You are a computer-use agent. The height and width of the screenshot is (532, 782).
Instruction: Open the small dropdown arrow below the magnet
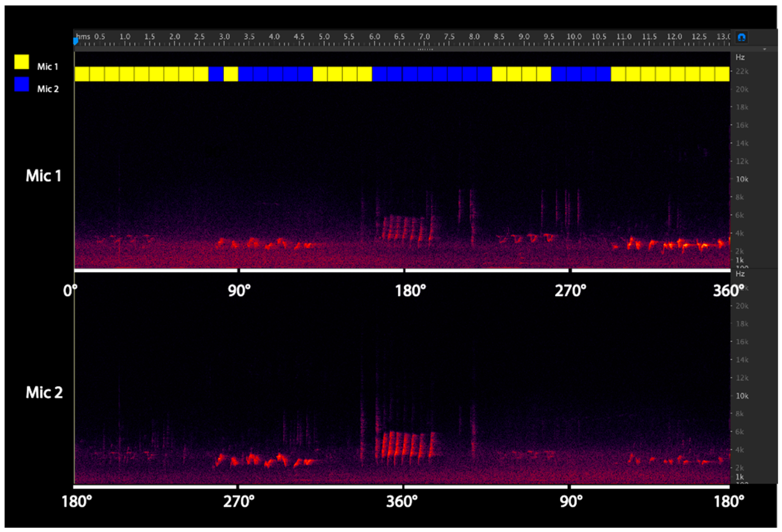[765, 49]
